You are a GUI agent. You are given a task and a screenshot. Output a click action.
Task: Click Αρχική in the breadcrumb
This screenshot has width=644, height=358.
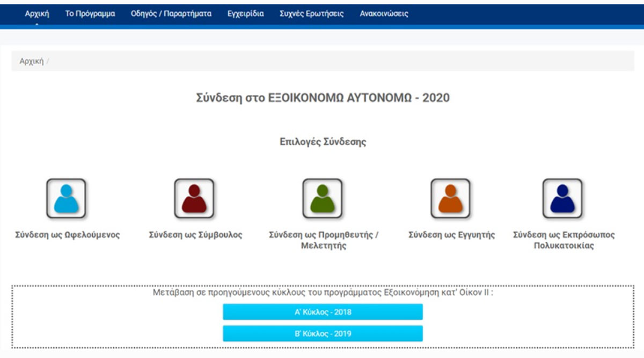coord(32,61)
